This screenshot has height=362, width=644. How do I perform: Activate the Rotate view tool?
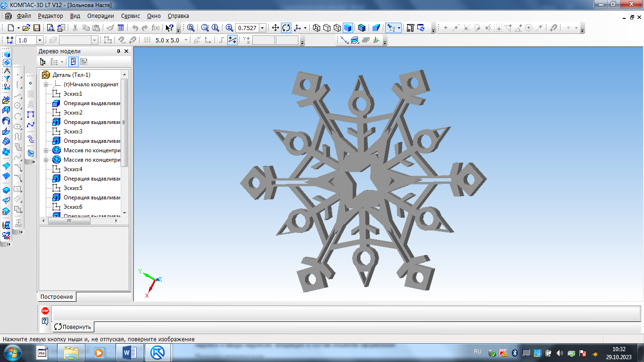[x=286, y=28]
